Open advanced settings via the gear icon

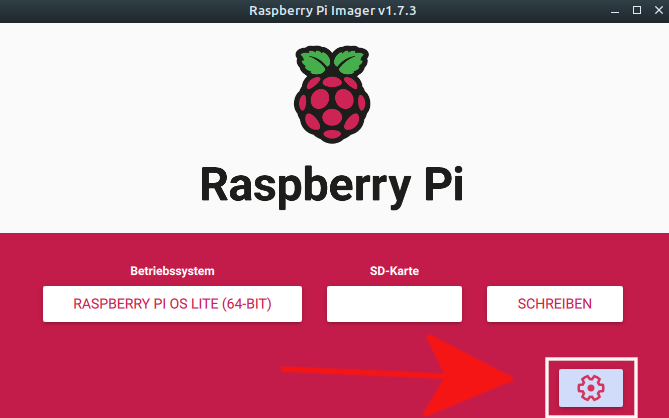590,388
